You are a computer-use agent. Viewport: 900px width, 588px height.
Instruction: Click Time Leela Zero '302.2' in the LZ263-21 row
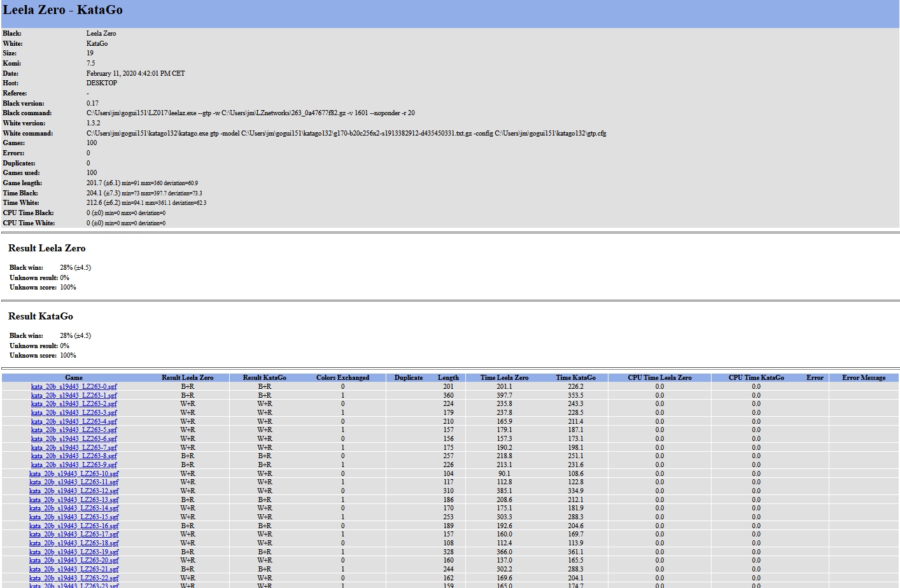[x=504, y=569]
